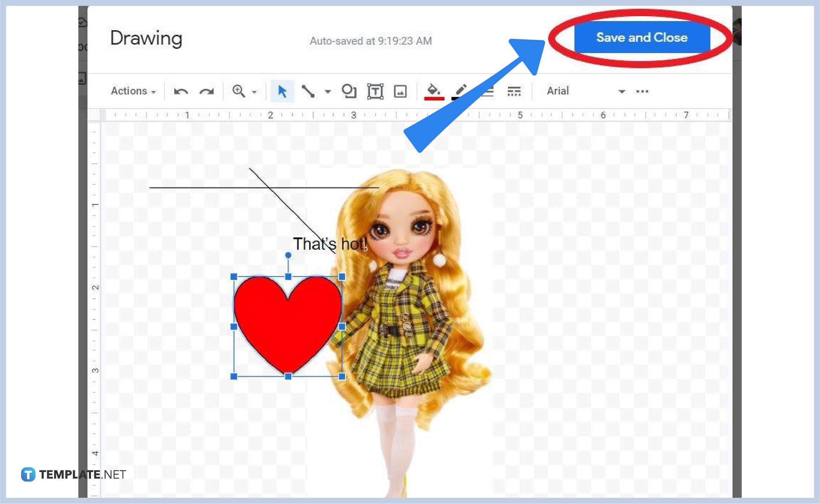Screen dimensions: 820x504
Task: Open the Border color picker
Action: [x=460, y=91]
